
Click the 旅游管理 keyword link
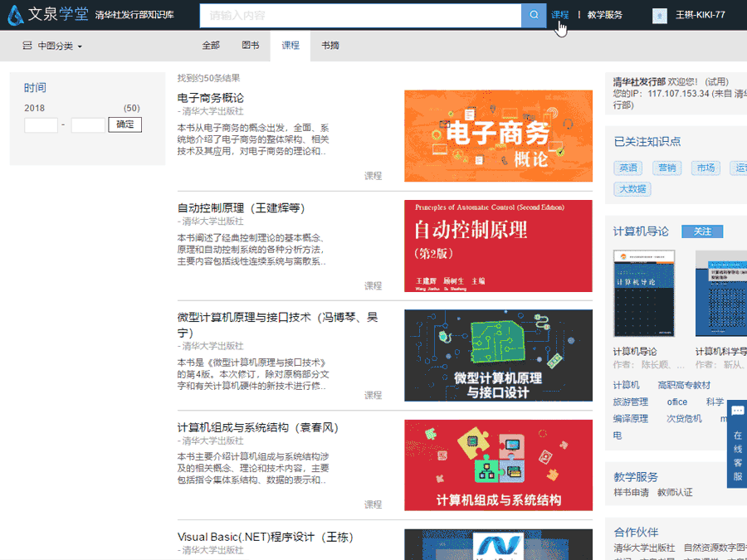click(630, 402)
